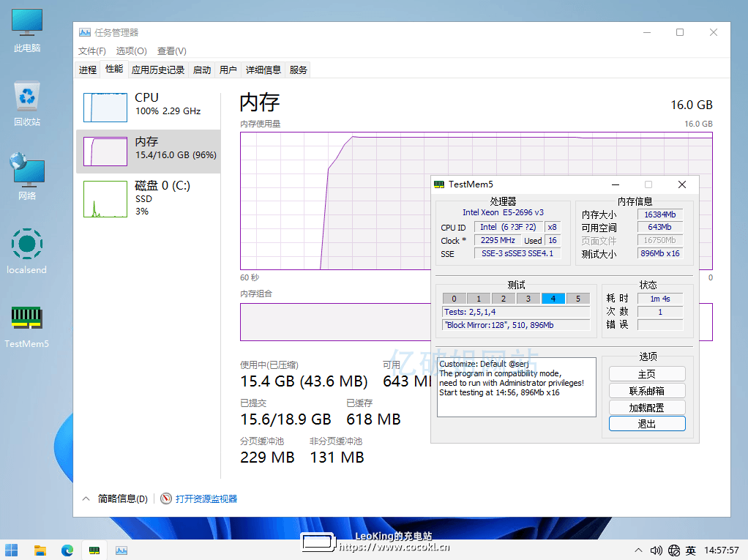The width and height of the screenshot is (748, 560).
Task: Show hidden tray icons chevron
Action: 638,550
